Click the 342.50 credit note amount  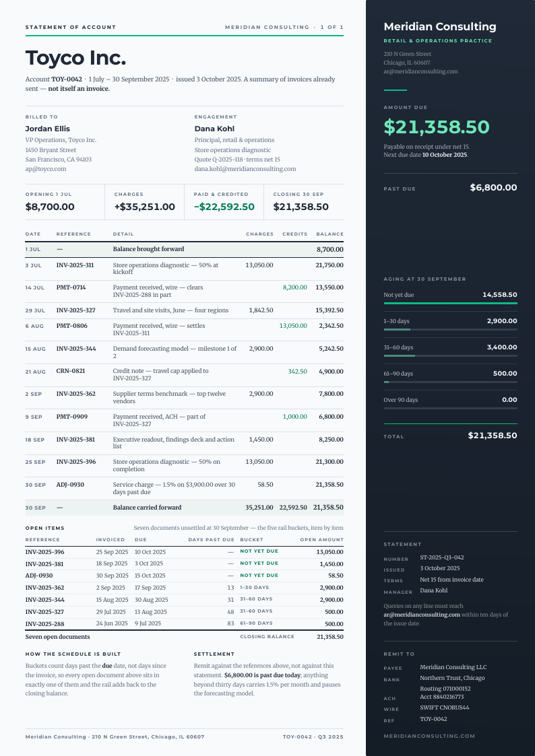click(298, 371)
